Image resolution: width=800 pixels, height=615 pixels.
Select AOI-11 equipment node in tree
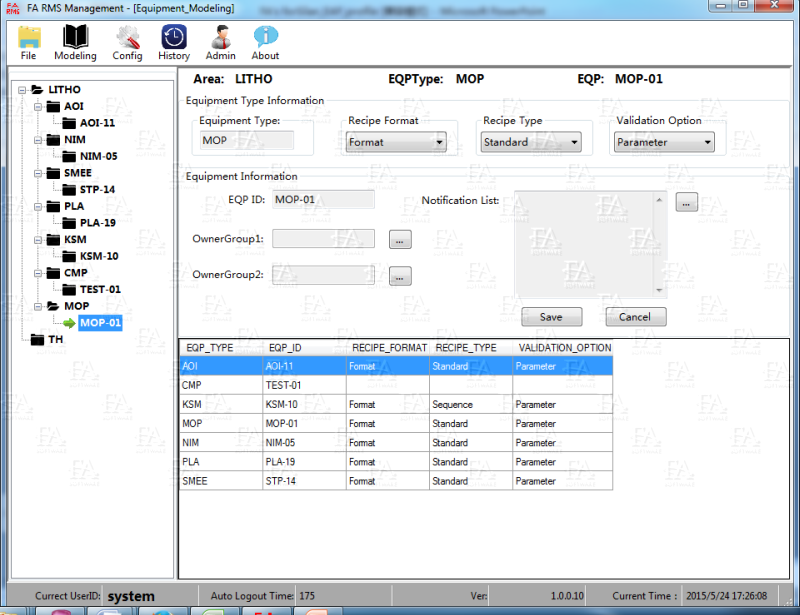[x=97, y=123]
